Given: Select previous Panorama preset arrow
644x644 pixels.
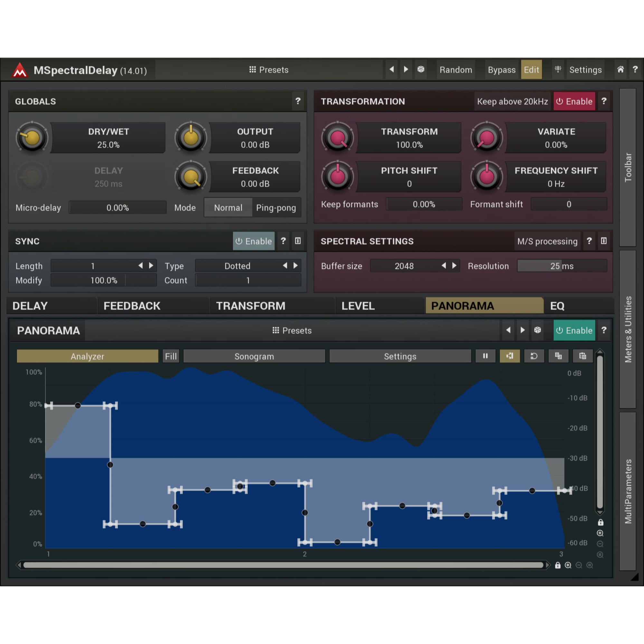Looking at the screenshot, I should 508,330.
